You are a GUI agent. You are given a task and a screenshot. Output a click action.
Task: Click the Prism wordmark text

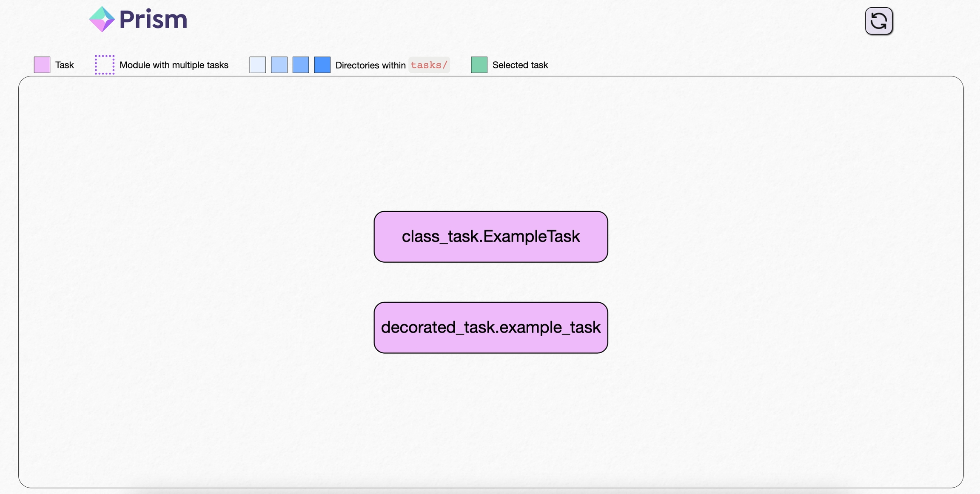point(153,20)
